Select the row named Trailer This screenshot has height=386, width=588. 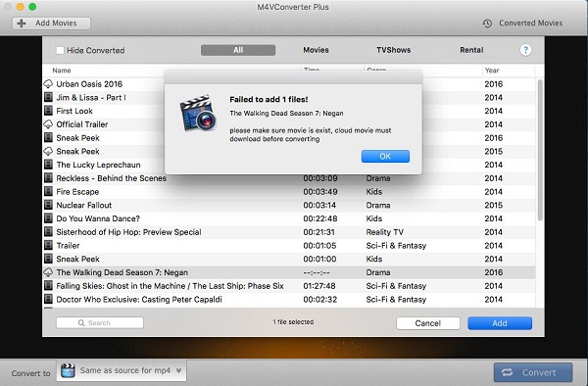click(x=289, y=246)
